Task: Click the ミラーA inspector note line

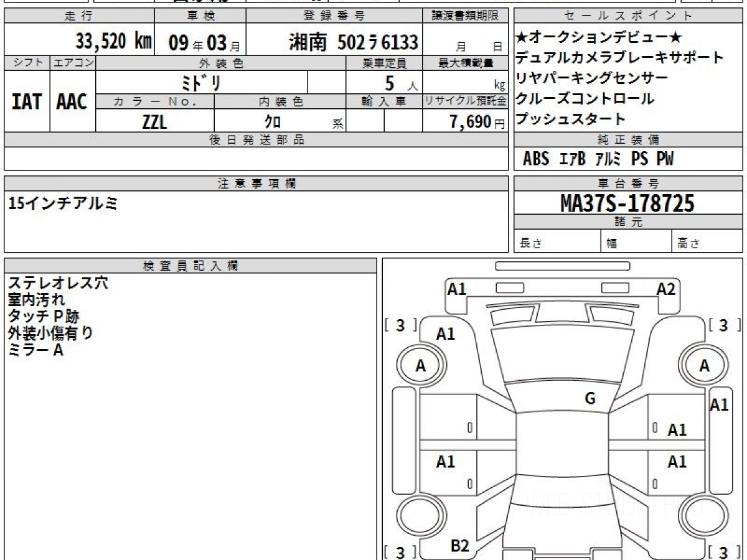Action: 35,350
